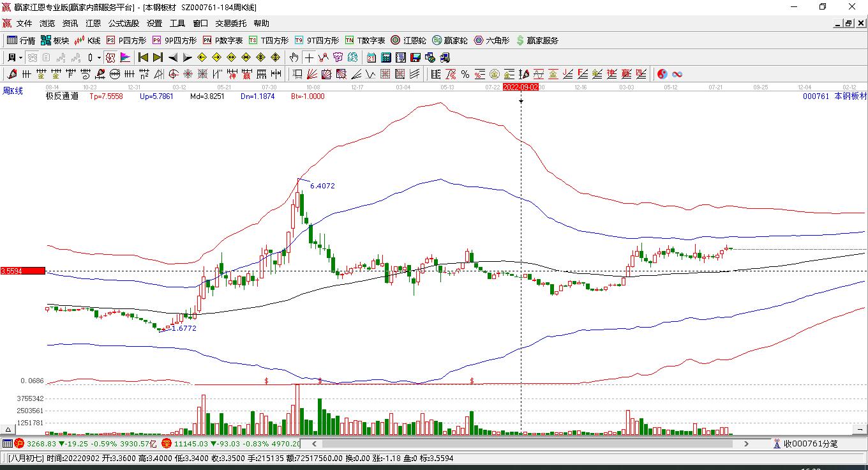Toggle the crosshair cursor mode
Image resolution: width=868 pixels, height=470 pixels.
tap(309, 57)
